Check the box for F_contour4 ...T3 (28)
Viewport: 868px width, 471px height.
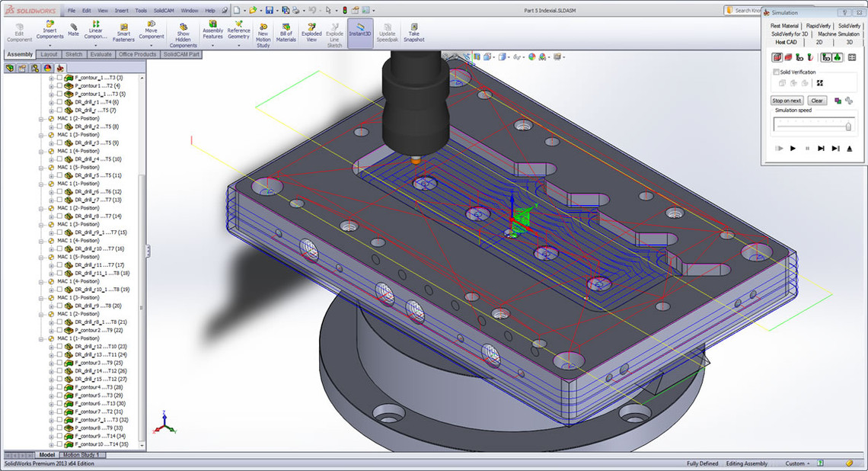tap(59, 387)
